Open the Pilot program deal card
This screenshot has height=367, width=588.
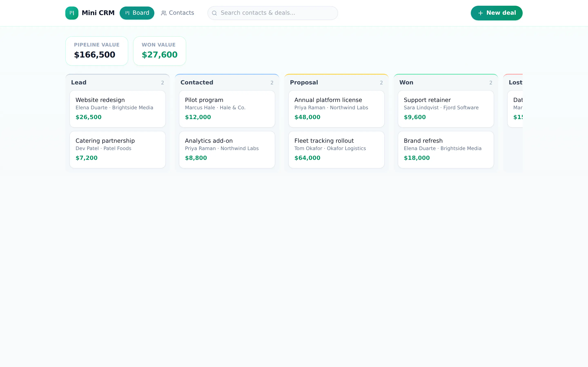click(227, 109)
